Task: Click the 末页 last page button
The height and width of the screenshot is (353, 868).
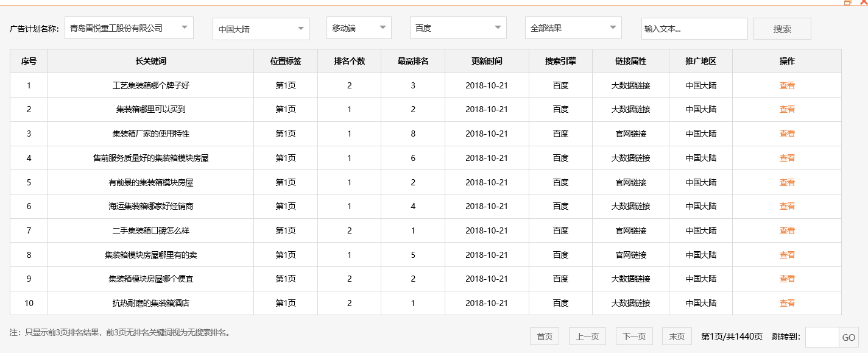Action: pyautogui.click(x=677, y=336)
